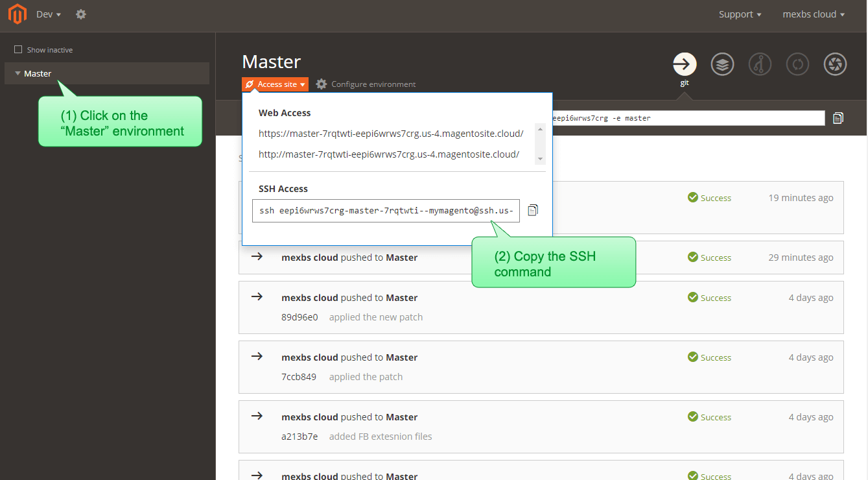Click the sync circular arrows icon
Image resolution: width=868 pixels, height=480 pixels.
click(x=798, y=64)
